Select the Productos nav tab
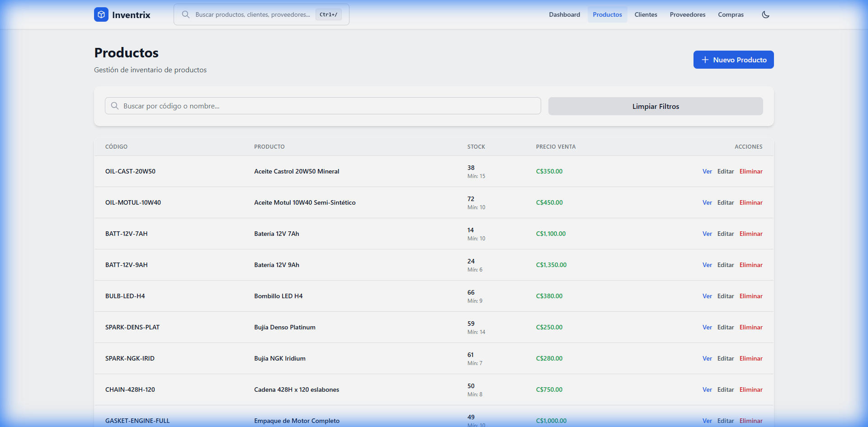The width and height of the screenshot is (868, 427). click(607, 14)
